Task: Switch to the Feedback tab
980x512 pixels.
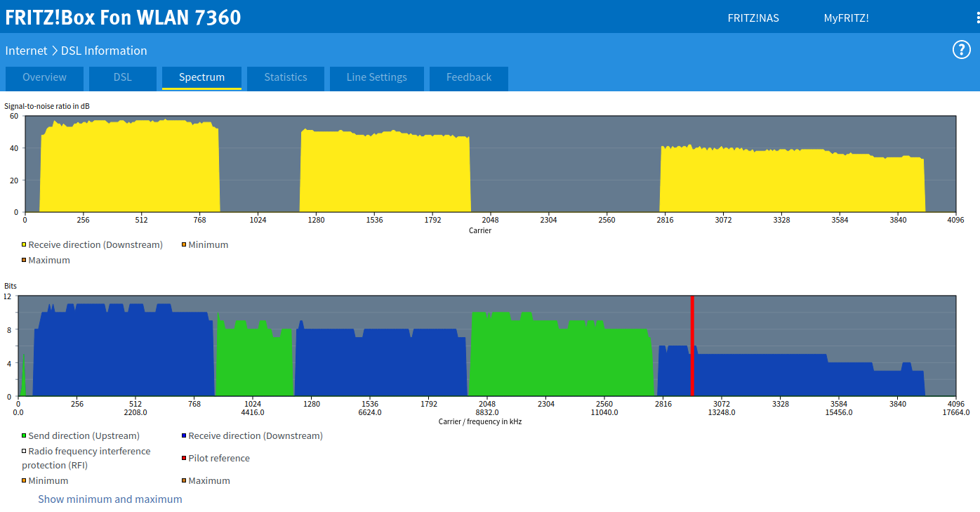Action: [x=468, y=78]
